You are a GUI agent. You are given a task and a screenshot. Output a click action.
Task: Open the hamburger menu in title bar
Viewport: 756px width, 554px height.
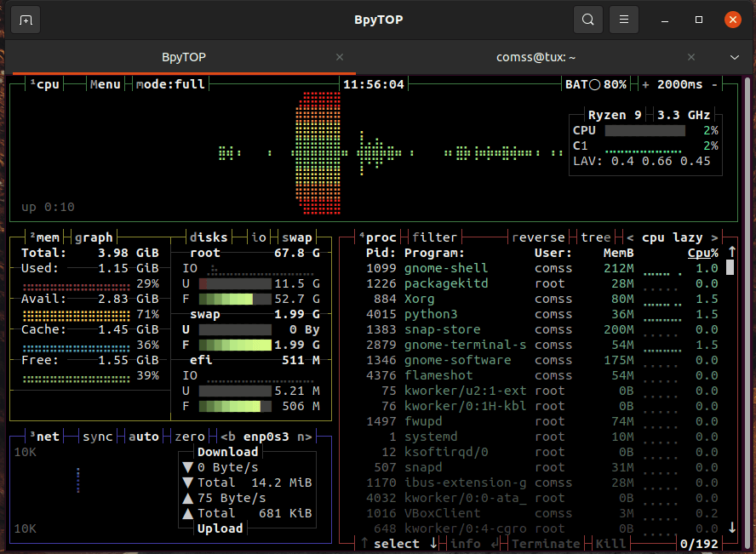(624, 20)
